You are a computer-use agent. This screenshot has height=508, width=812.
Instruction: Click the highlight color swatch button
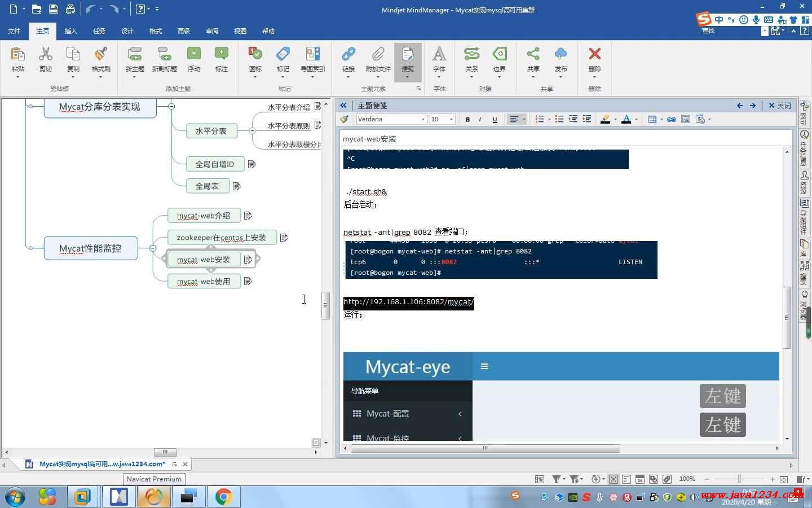[605, 119]
